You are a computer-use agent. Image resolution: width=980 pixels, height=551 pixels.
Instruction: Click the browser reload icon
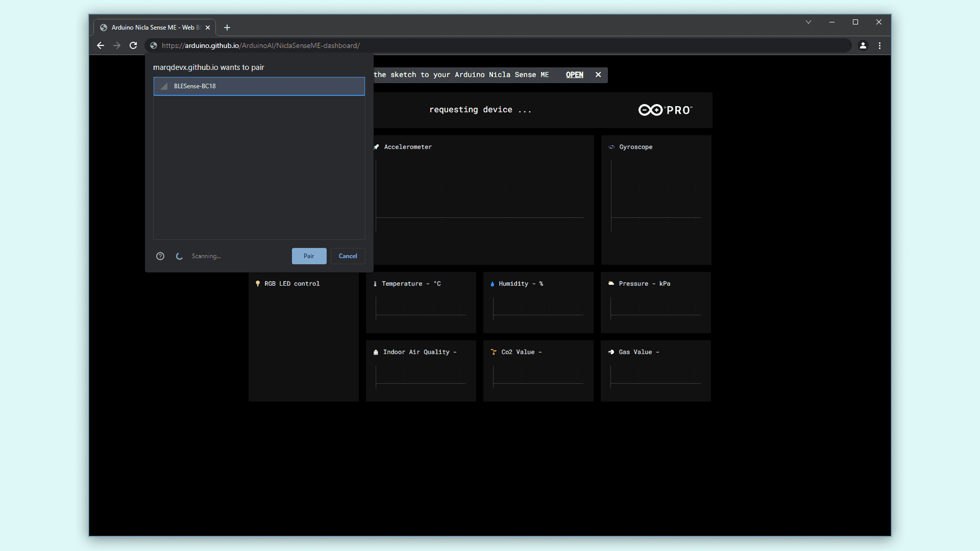pos(133,45)
